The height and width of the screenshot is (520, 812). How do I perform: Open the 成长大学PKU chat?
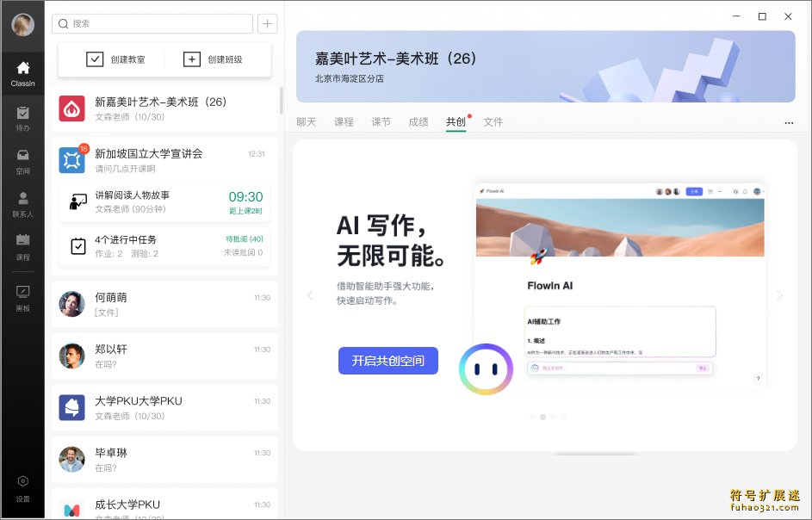tap(164, 505)
